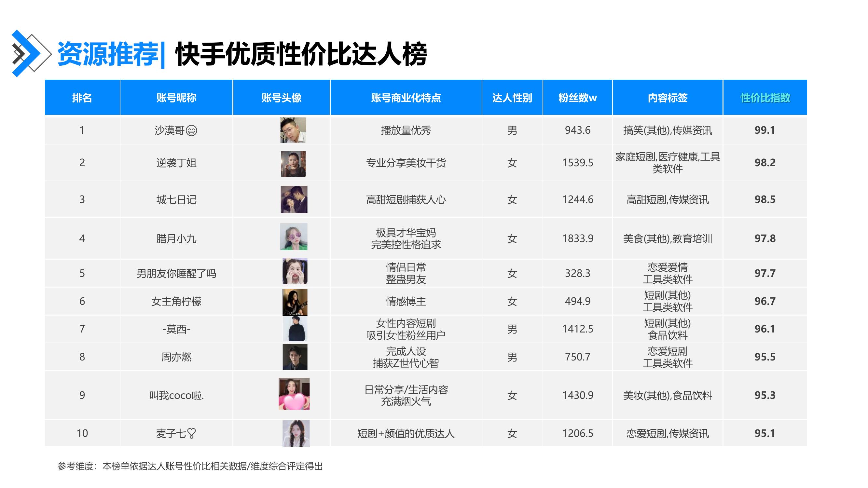Click the 参考维度 footnote text
868x488 pixels.
[x=190, y=467]
